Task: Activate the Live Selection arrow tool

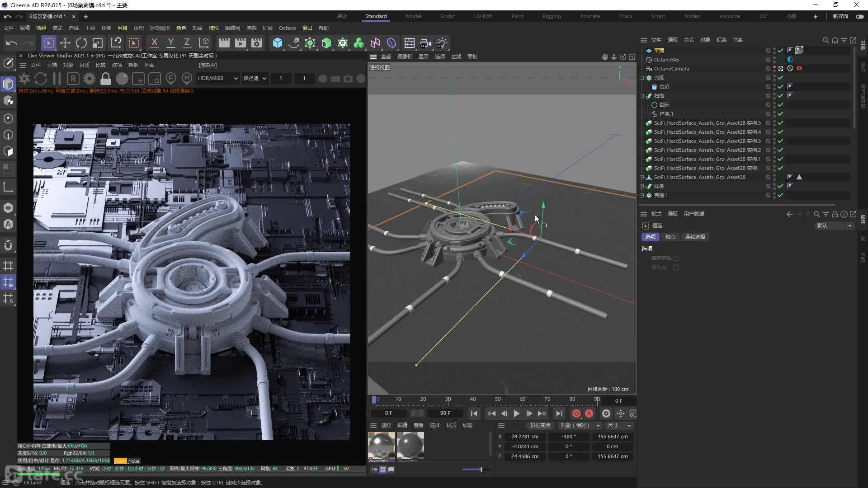Action: point(48,43)
